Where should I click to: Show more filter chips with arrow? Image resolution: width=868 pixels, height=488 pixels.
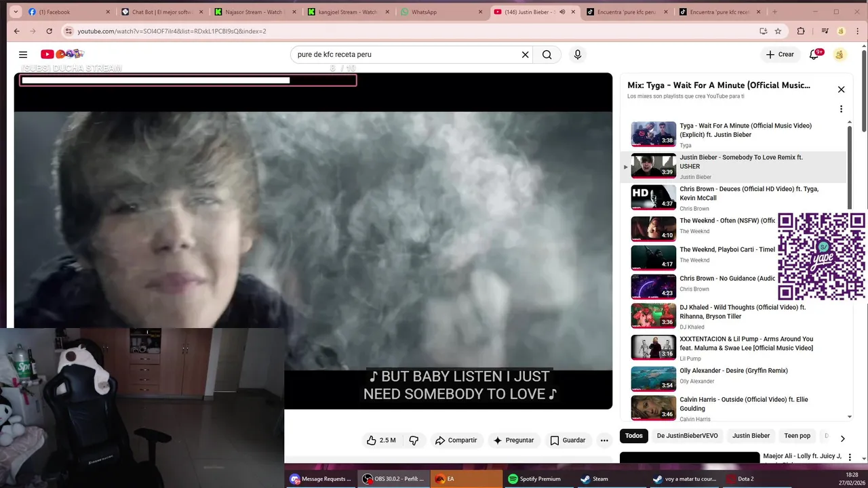[x=842, y=439]
